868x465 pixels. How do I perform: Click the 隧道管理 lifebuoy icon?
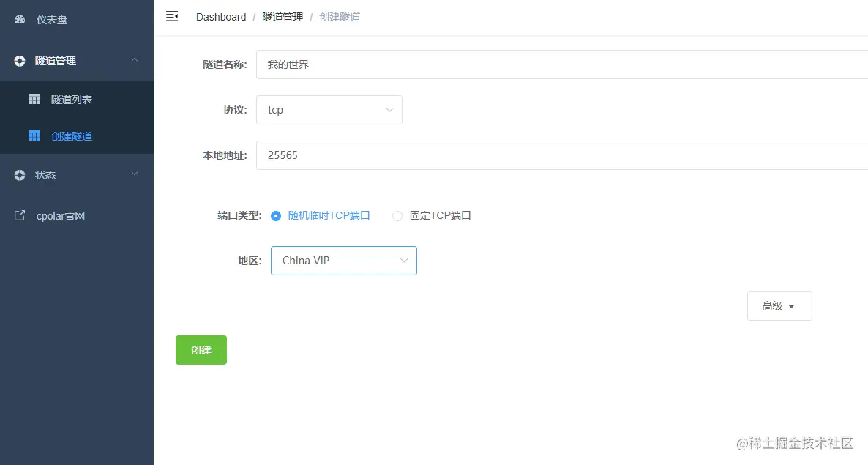coord(20,61)
